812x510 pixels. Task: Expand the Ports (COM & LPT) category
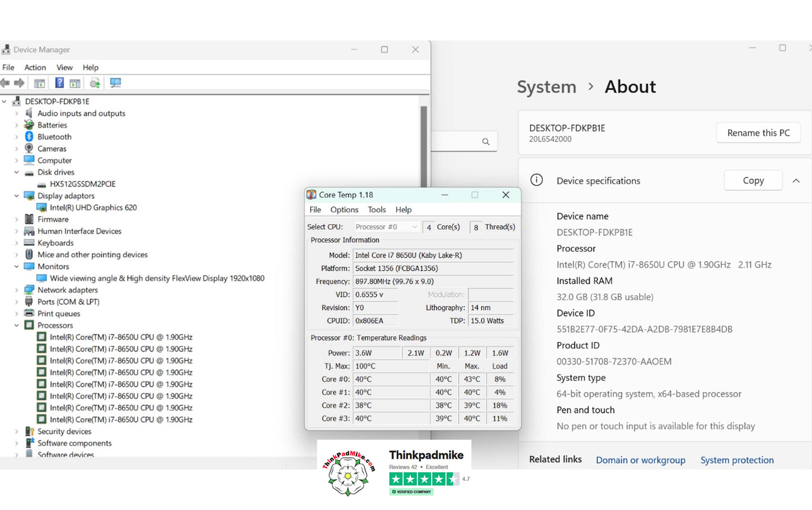[x=16, y=302]
